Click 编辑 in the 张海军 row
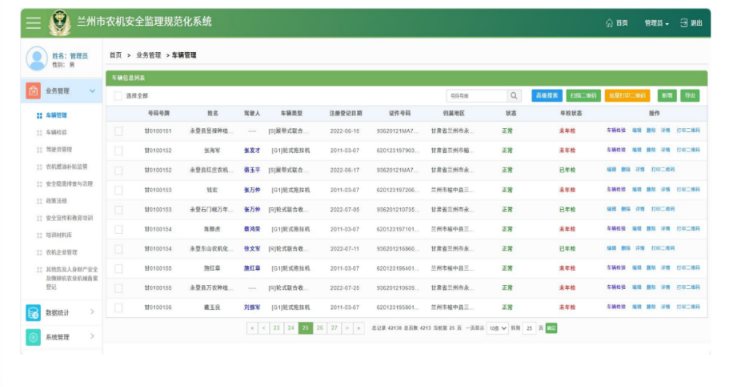The image size is (730, 387). tap(636, 150)
